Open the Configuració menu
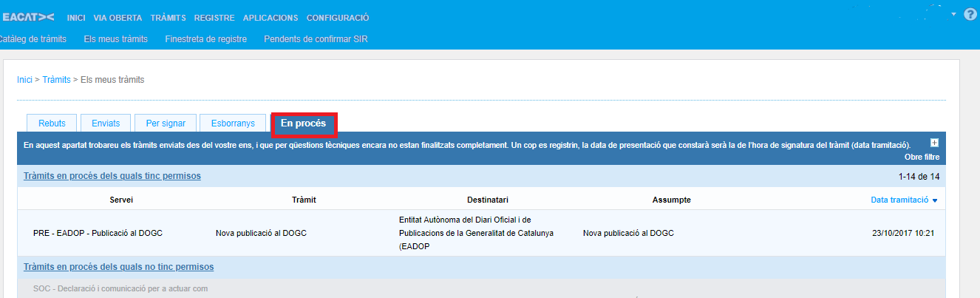The width and height of the screenshot is (980, 298). 338,18
